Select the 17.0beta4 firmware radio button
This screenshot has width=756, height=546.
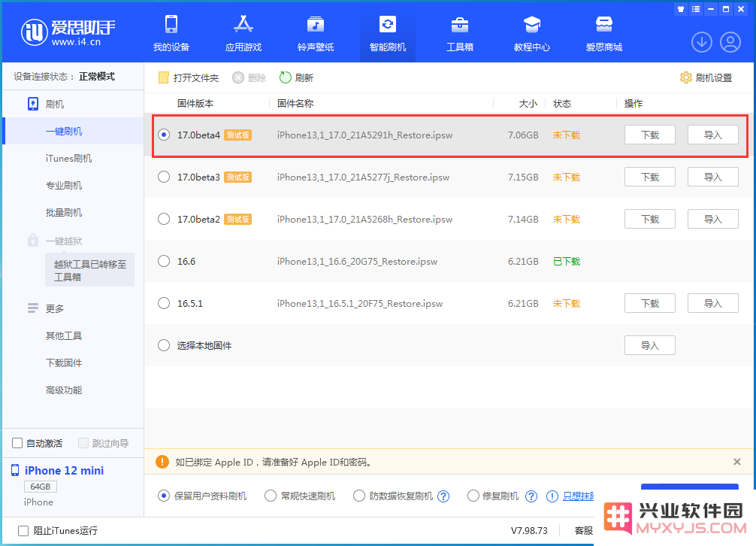[164, 135]
